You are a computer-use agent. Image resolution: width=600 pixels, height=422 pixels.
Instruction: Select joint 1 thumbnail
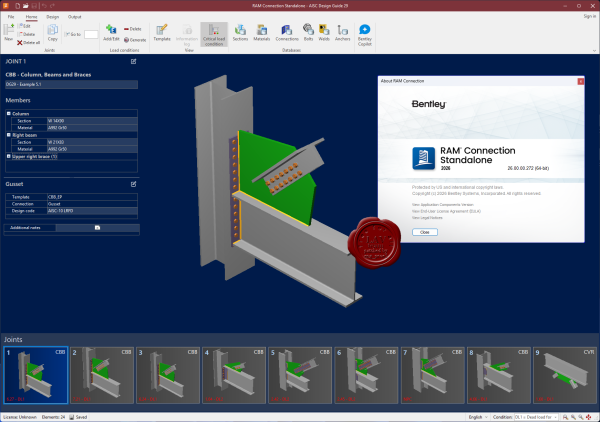coord(36,375)
